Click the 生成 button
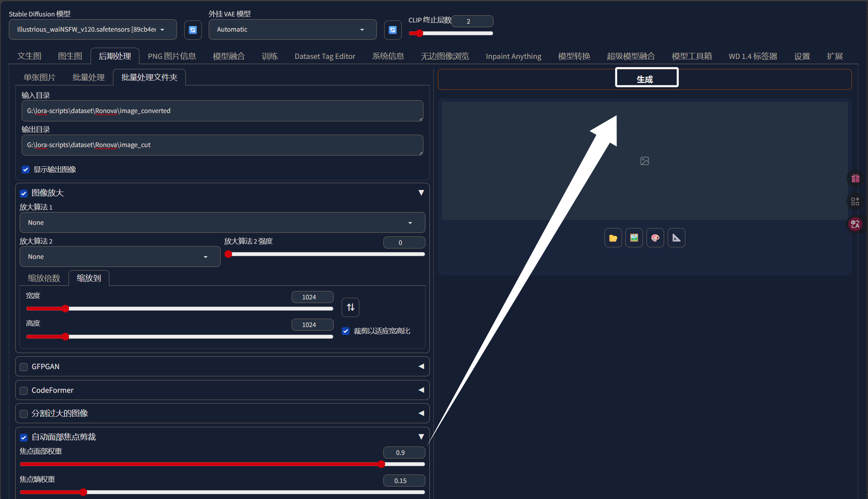The height and width of the screenshot is (499, 868). tap(645, 79)
